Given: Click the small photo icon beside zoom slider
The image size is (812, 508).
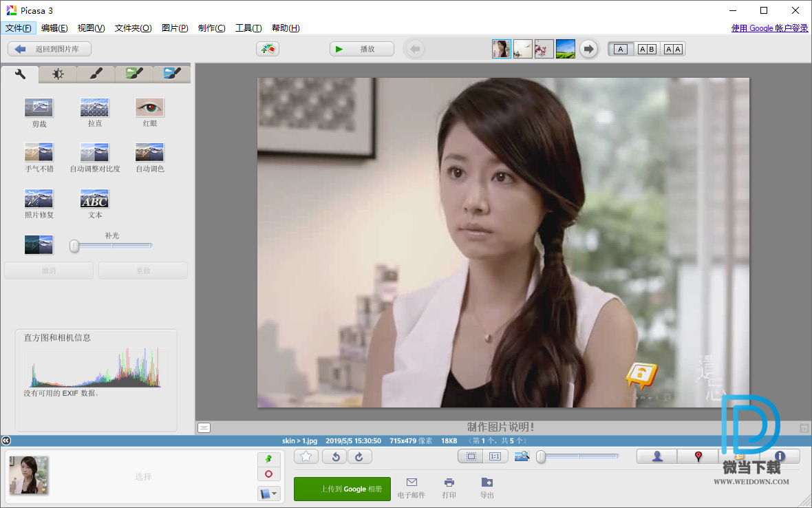Looking at the screenshot, I should (x=522, y=456).
